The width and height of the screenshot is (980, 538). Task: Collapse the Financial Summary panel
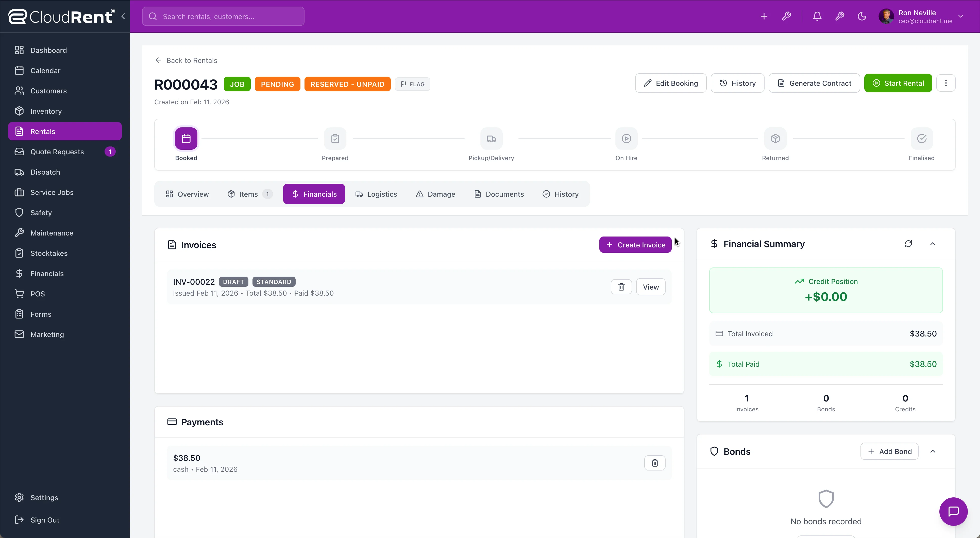click(933, 244)
